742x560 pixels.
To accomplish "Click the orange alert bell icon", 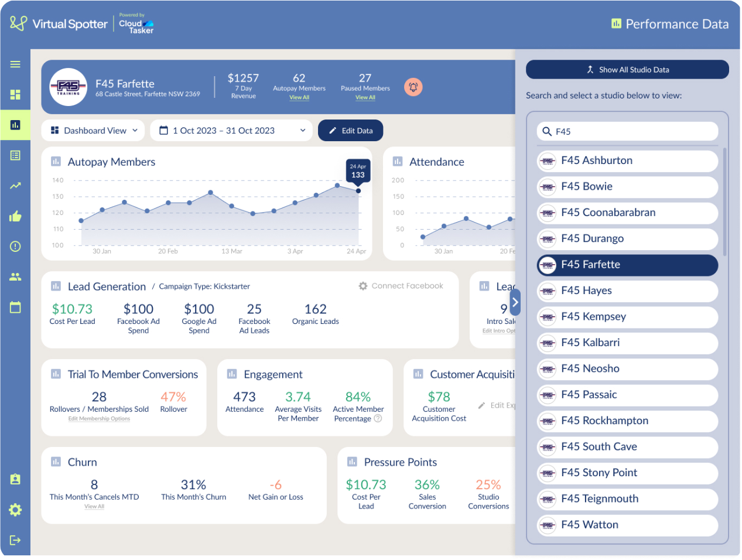I will [x=413, y=87].
